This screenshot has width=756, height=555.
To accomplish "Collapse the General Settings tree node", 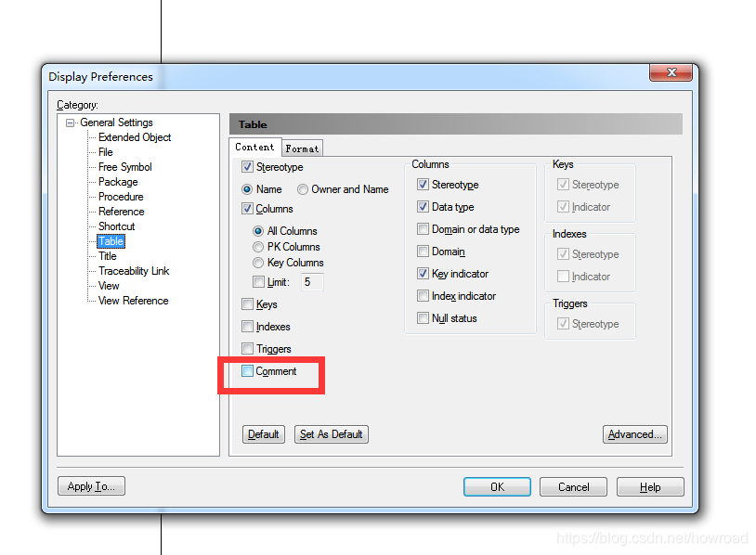I will click(x=71, y=123).
